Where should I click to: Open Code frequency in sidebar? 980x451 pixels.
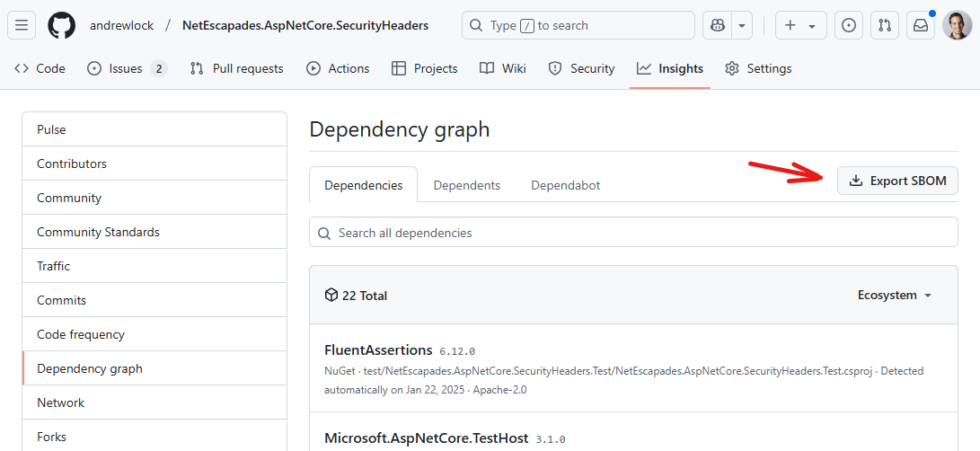click(x=155, y=334)
